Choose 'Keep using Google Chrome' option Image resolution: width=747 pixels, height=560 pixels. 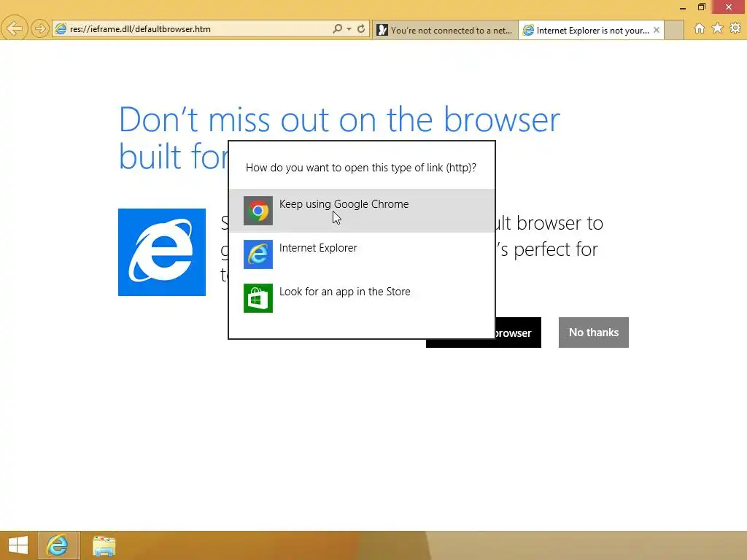tap(362, 211)
